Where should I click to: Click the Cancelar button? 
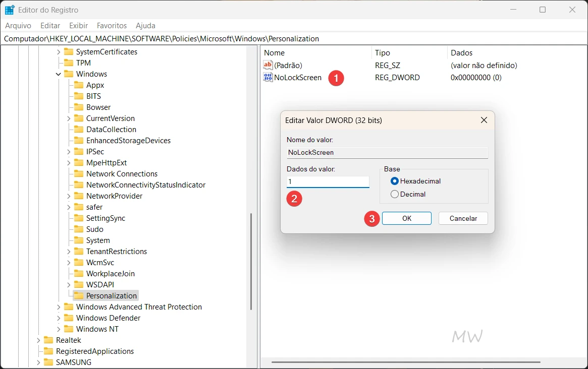point(463,218)
